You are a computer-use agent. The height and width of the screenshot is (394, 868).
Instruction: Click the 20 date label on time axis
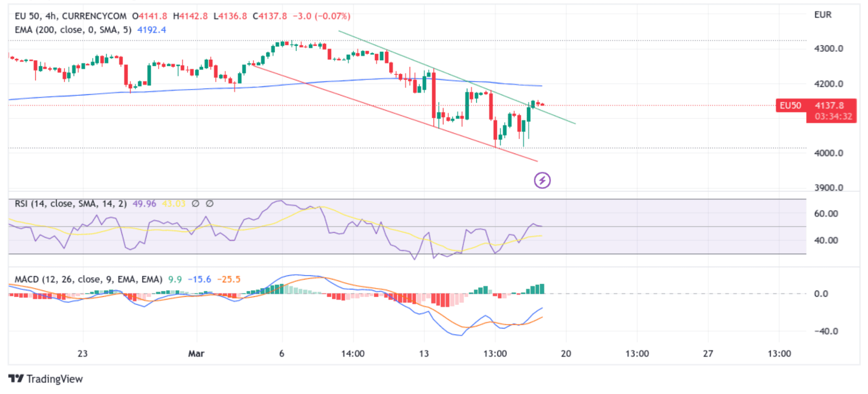click(x=566, y=353)
